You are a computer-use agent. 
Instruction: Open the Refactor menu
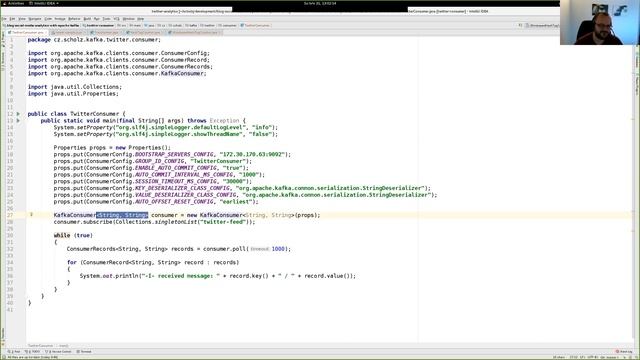(74, 19)
